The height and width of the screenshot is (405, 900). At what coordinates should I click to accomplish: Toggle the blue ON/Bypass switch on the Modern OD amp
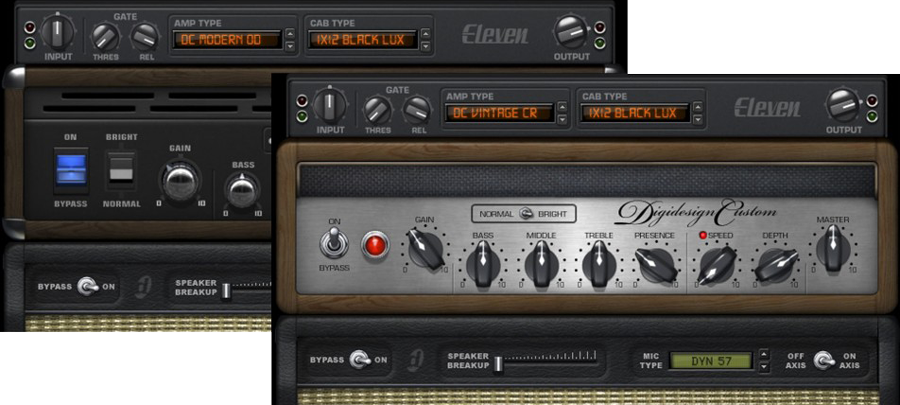point(71,168)
